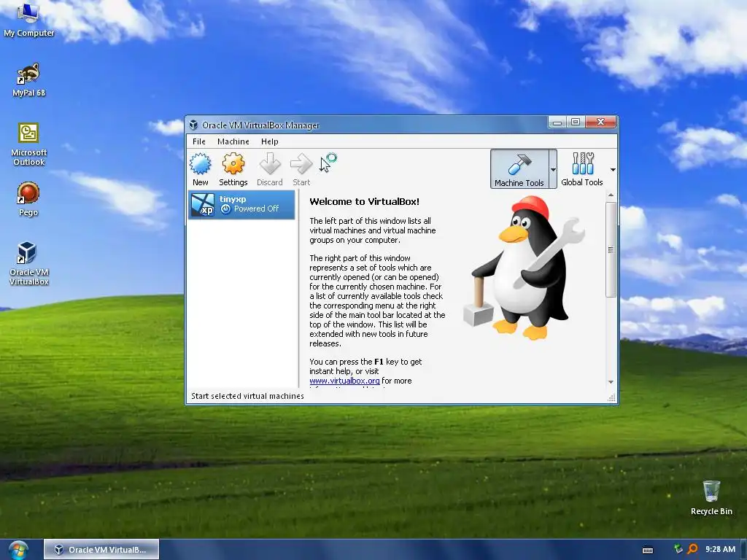Click the keyboard tray icon
The image size is (747, 560).
648,550
